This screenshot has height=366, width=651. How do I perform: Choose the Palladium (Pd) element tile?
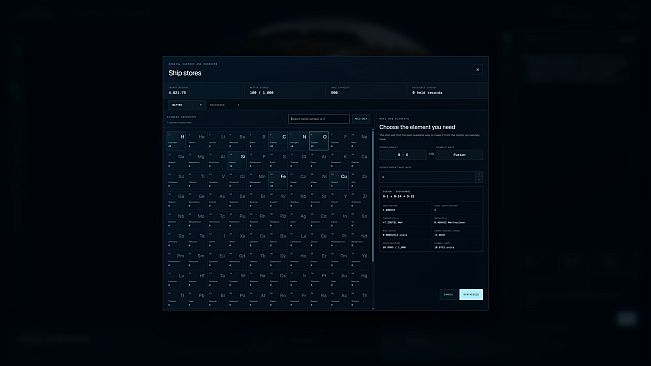(278, 220)
